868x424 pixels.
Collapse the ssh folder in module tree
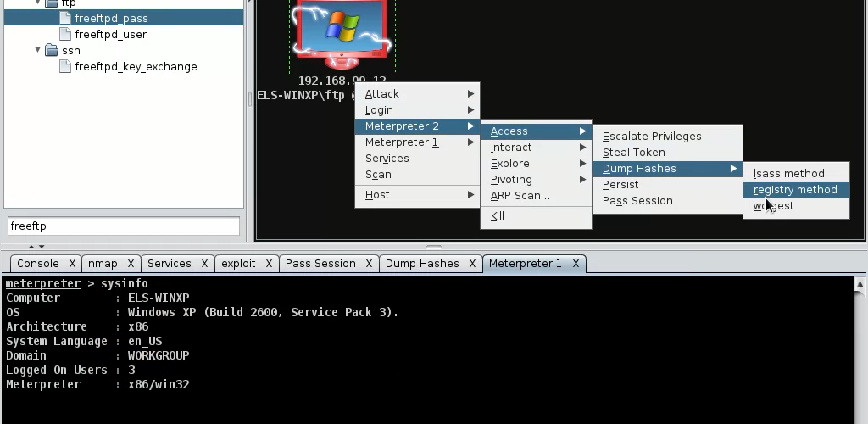(38, 50)
